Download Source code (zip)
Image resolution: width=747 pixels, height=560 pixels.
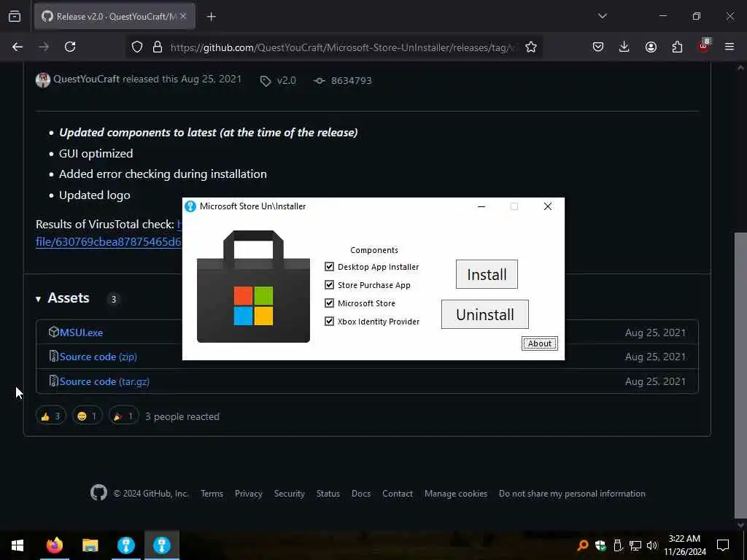point(98,357)
